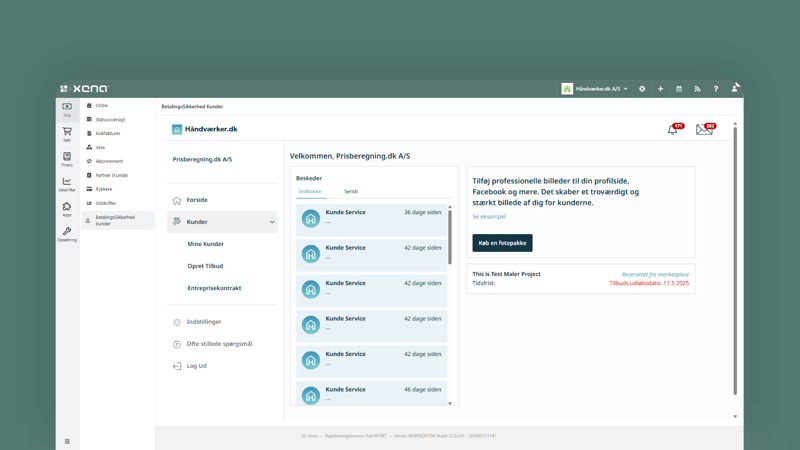This screenshot has width=800, height=450.
Task: Switch to the Sendt tab
Action: [351, 191]
